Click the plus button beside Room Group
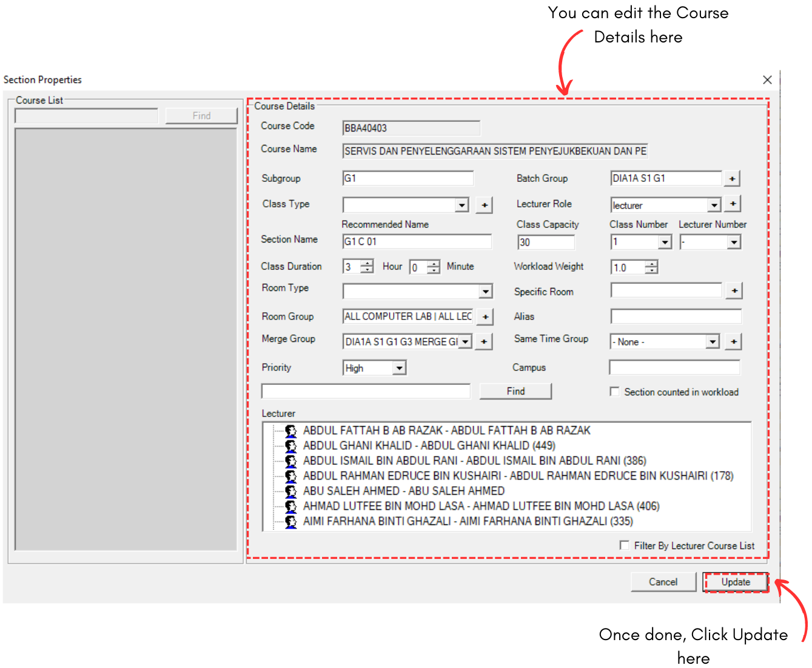This screenshot has height=668, width=812. (x=485, y=317)
